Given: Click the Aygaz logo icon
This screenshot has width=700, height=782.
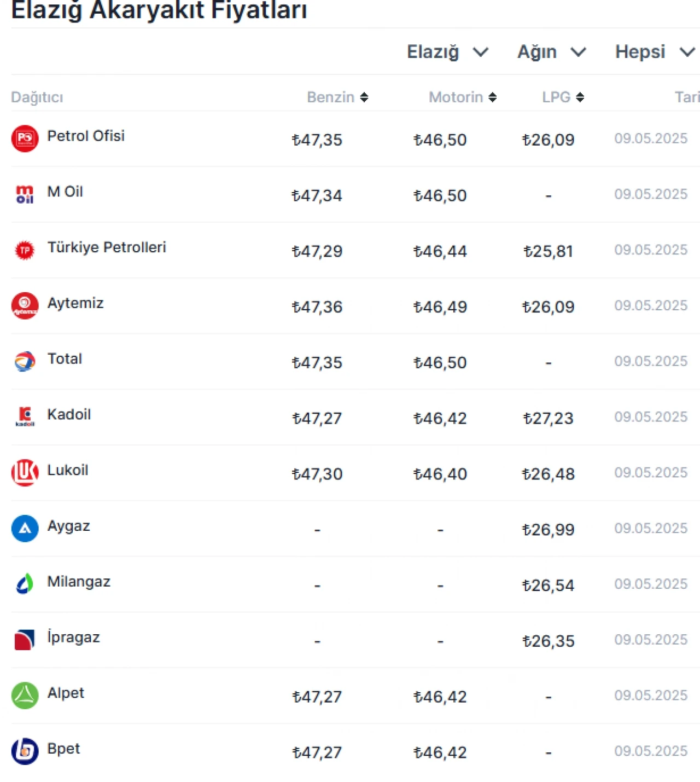Looking at the screenshot, I should [25, 529].
